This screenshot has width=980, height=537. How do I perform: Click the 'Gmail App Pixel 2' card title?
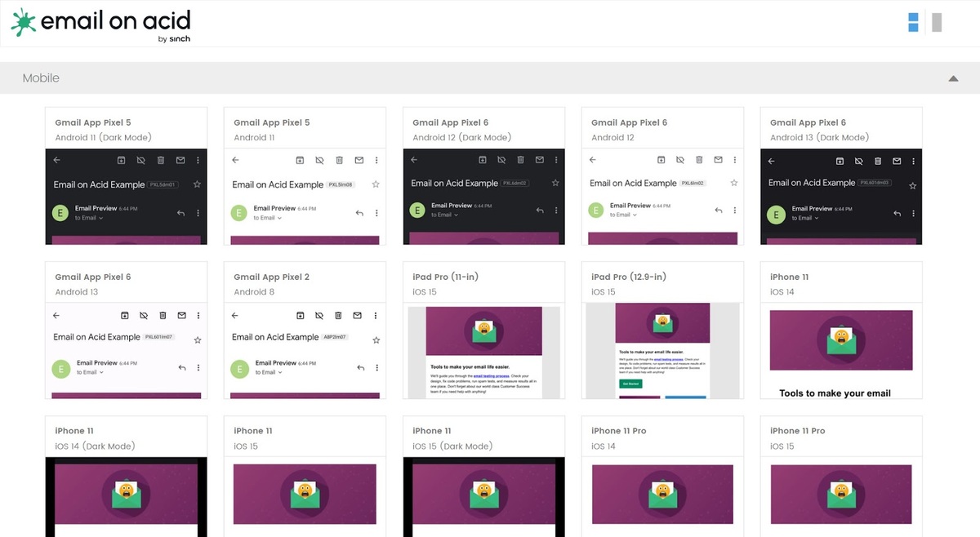tap(271, 277)
